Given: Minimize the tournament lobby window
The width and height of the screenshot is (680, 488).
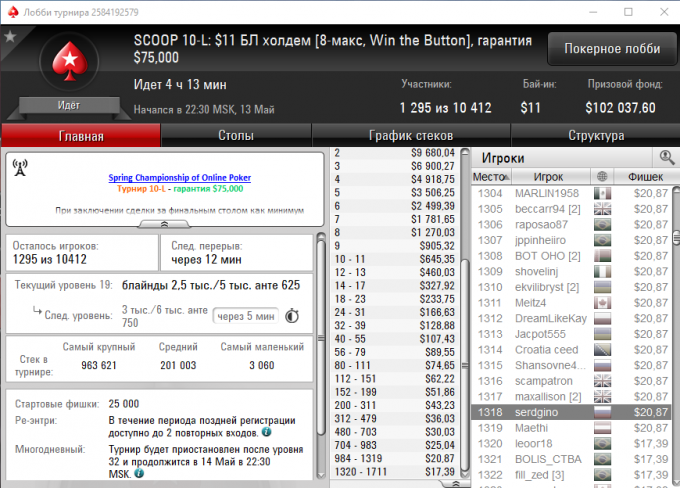Looking at the screenshot, I should [x=593, y=12].
